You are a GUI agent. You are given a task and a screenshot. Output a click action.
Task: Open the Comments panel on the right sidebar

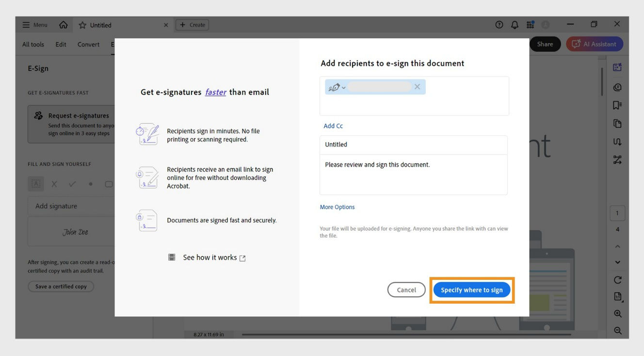617,87
